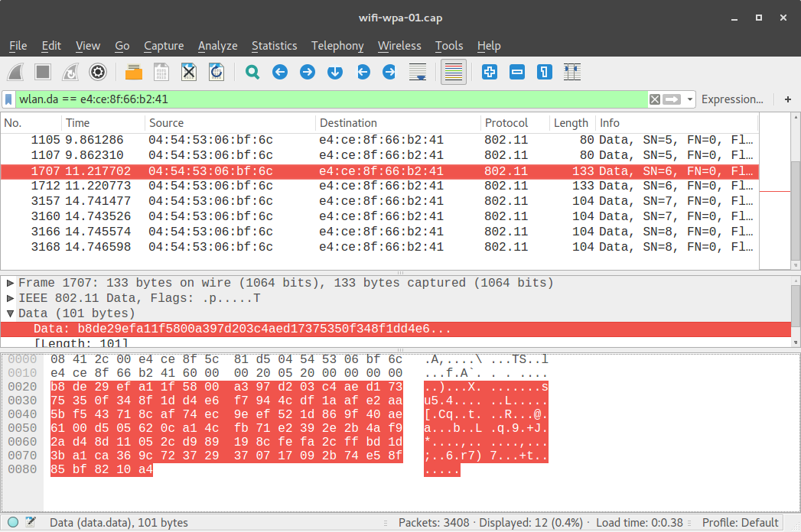801x532 pixels.
Task: Clear the display filter with the X button
Action: [x=655, y=99]
